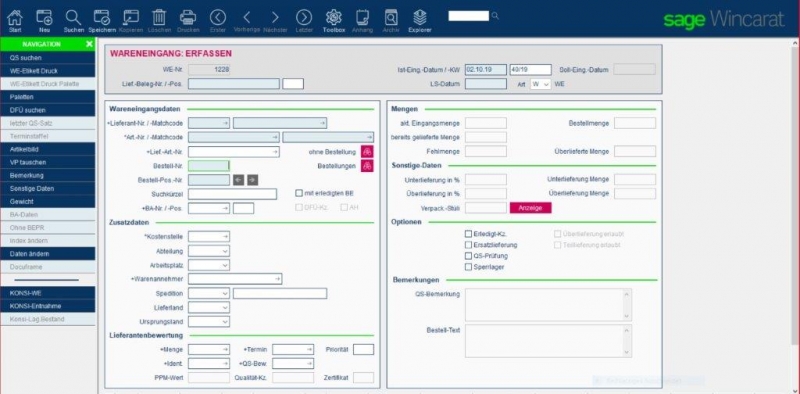Screen dimensions: 800x394
Task: Expand the Abteilung dropdown
Action: coord(209,251)
